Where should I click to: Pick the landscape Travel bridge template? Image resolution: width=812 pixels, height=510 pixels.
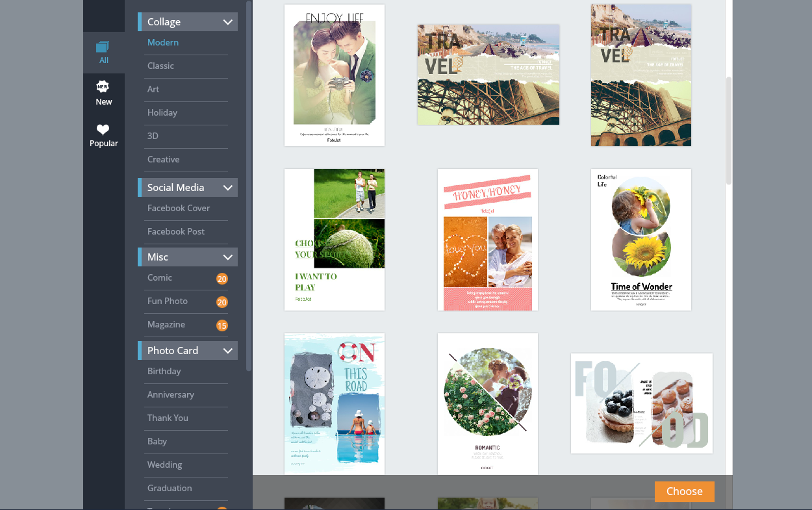click(488, 75)
